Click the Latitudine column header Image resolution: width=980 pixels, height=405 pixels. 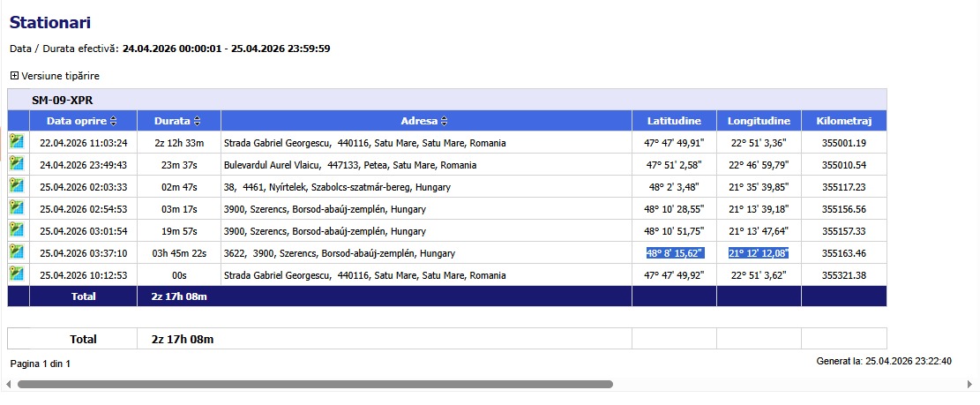(x=674, y=121)
